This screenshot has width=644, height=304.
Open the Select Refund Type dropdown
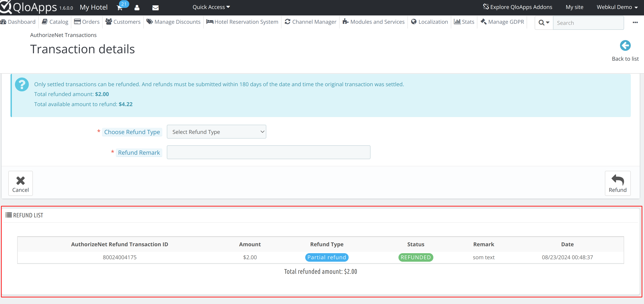pos(216,132)
